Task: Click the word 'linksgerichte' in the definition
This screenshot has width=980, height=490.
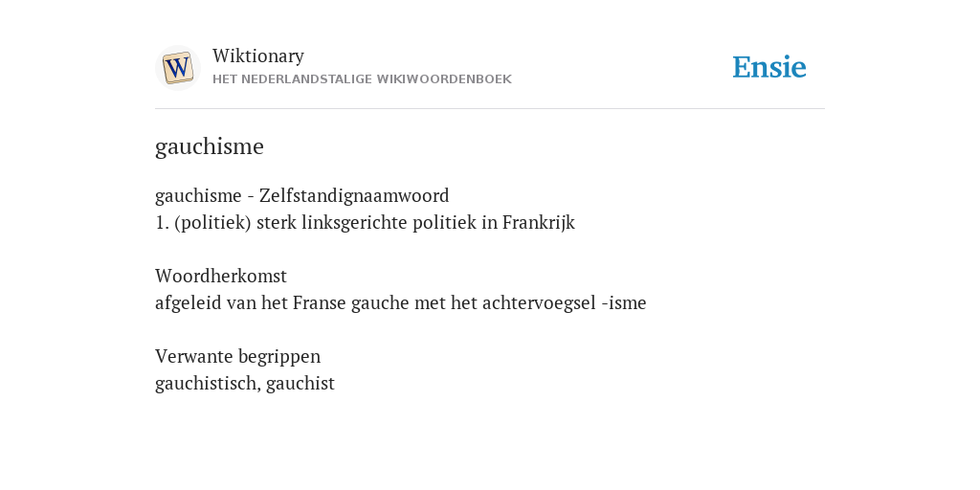Action: click(354, 222)
